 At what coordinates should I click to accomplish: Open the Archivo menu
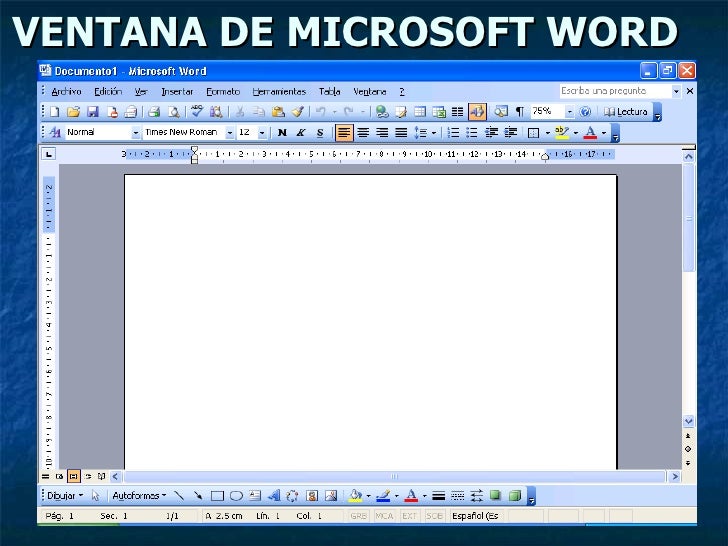click(x=66, y=92)
